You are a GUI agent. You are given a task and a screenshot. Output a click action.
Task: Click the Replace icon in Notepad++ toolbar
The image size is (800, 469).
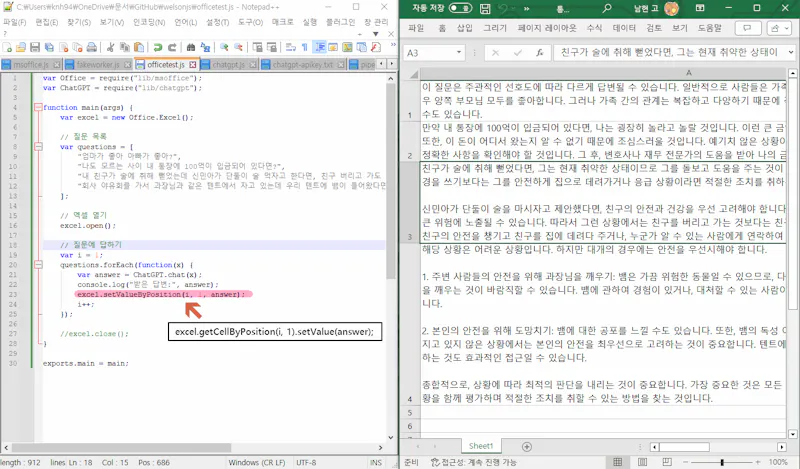pos(205,47)
